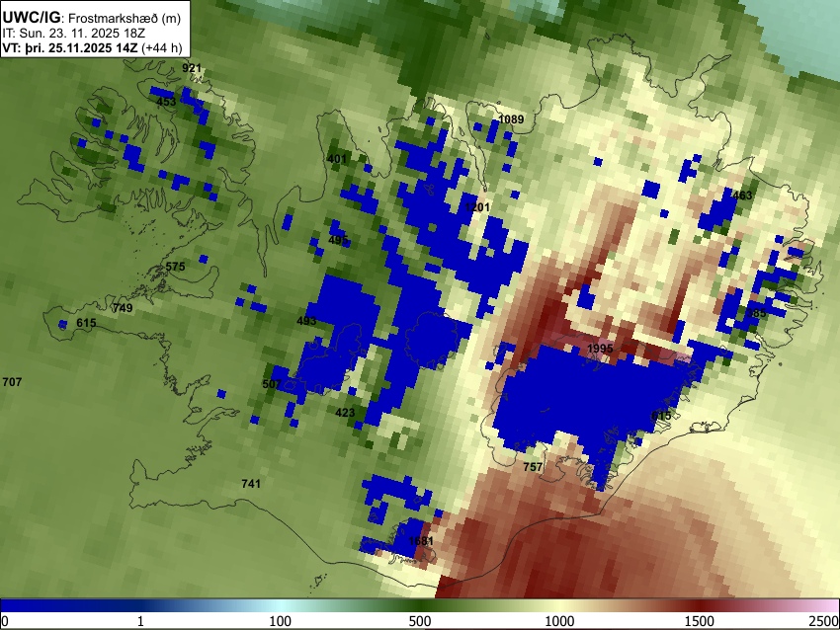Click the map value 493

click(x=306, y=321)
